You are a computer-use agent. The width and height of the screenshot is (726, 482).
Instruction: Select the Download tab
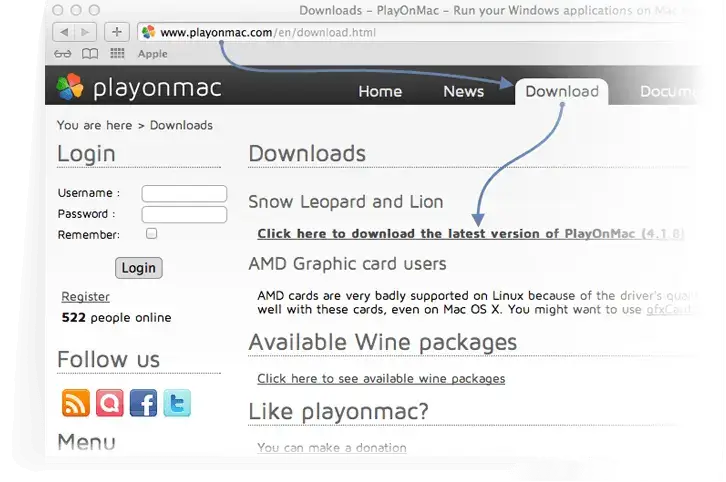pos(562,91)
